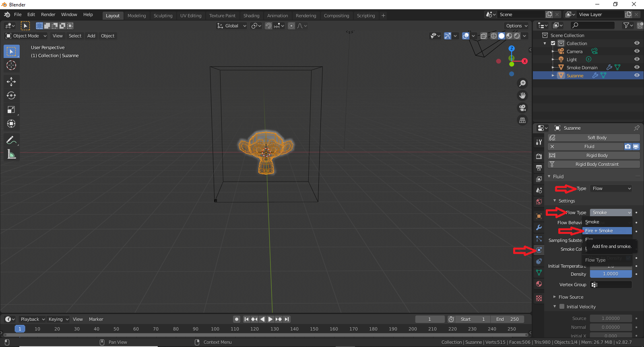Click the outliner search field
644x347 pixels.
click(x=592, y=25)
